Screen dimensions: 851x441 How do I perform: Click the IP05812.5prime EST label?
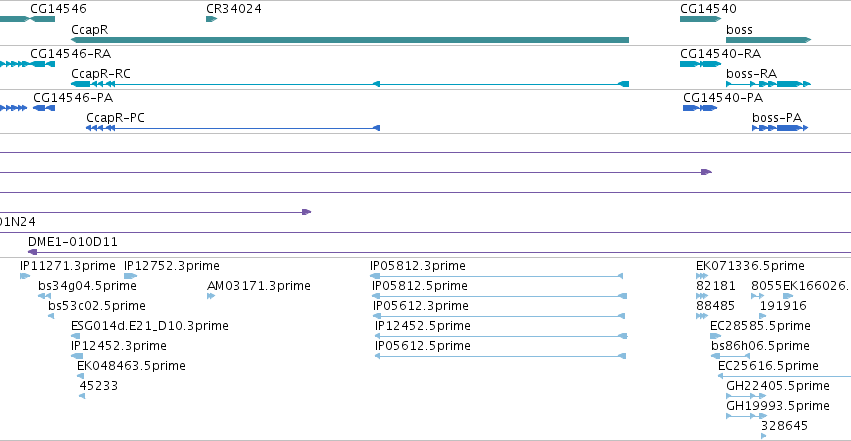(x=420, y=286)
